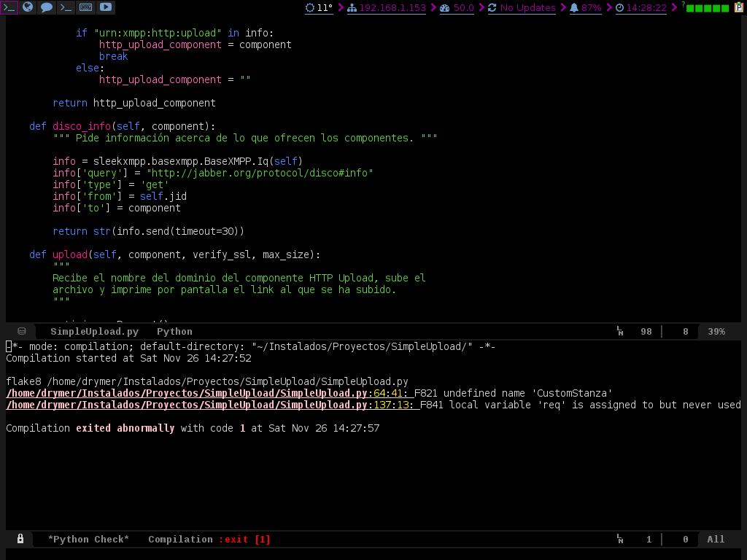This screenshot has width=747, height=560.
Task: Click the database icon beside SimpleUpload.py
Action: click(21, 331)
